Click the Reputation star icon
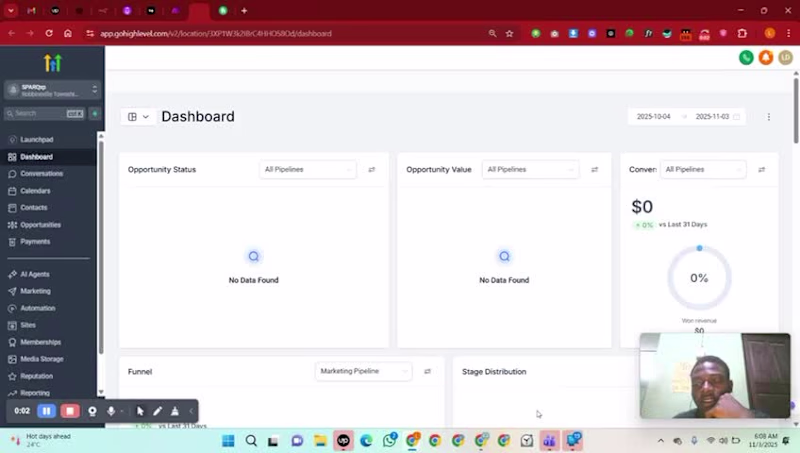 point(12,376)
